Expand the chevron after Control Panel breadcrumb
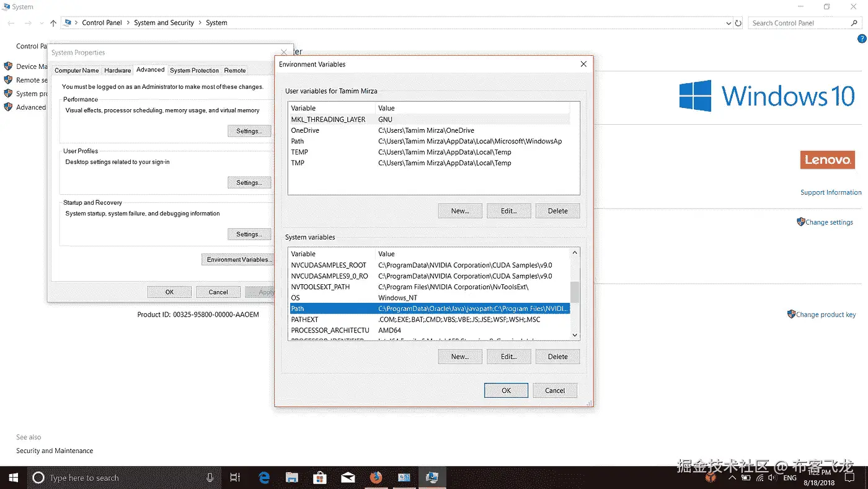Screen dimensions: 868x489 point(128,23)
